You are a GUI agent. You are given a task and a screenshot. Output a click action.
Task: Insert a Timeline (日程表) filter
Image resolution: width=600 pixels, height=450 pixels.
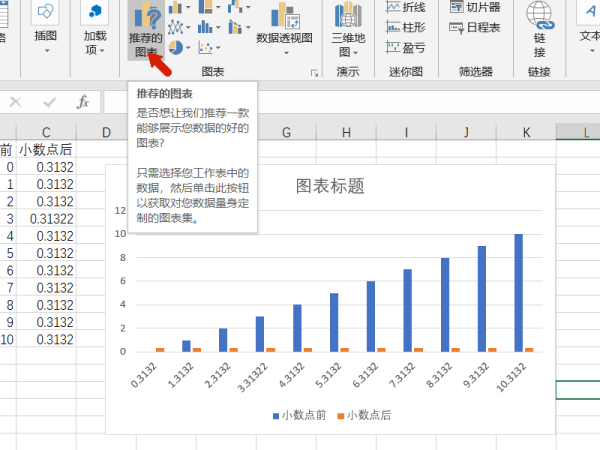(475, 27)
